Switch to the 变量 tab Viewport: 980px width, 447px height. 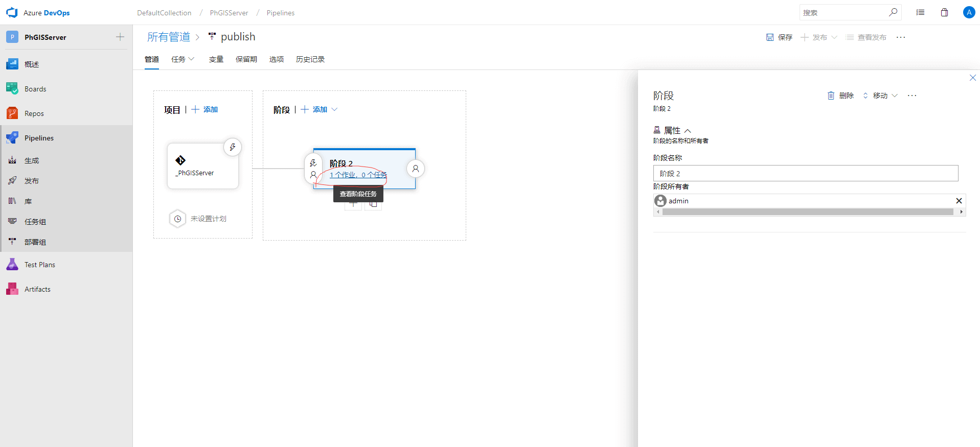[216, 59]
